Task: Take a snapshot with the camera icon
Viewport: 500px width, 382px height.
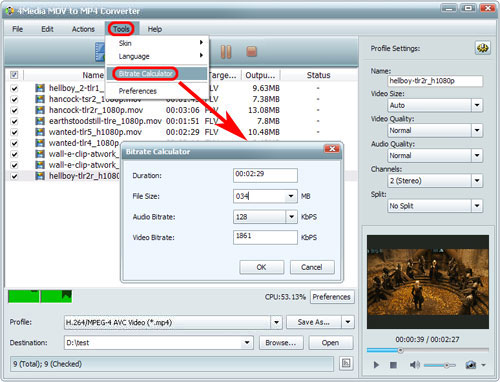Action: click(x=470, y=365)
